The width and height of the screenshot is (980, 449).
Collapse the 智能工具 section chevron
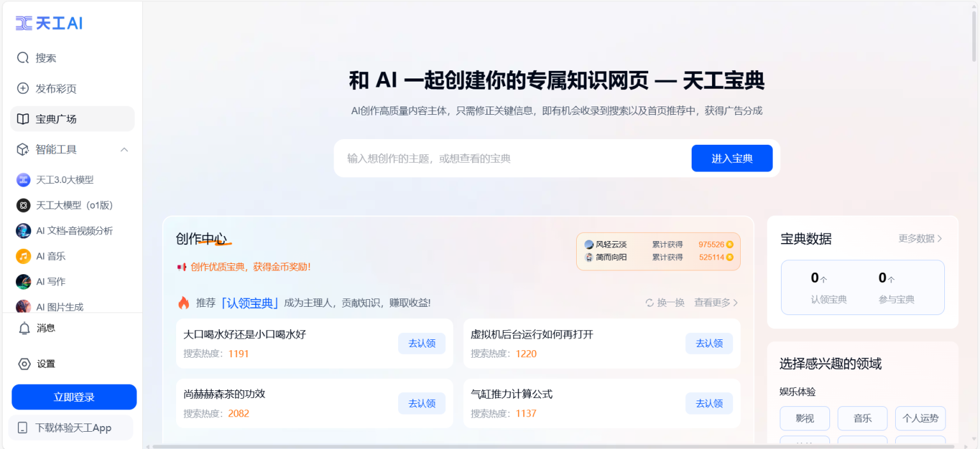point(124,150)
